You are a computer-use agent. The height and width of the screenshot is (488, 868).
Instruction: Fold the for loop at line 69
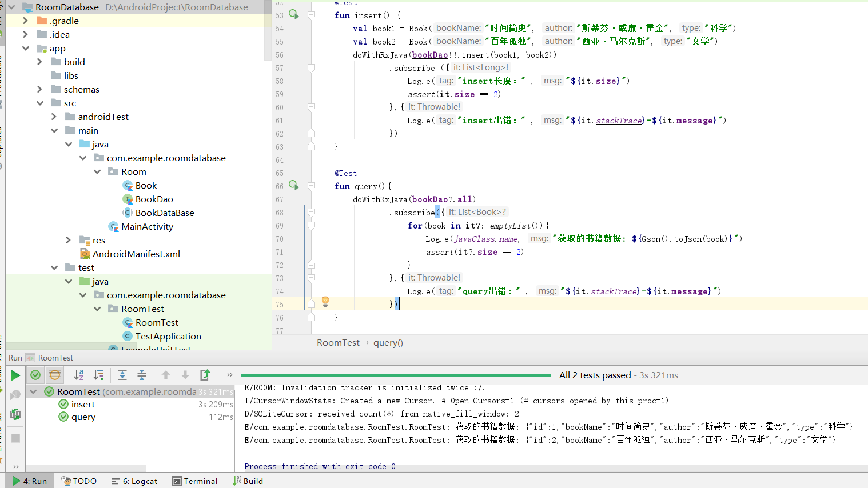click(x=311, y=226)
